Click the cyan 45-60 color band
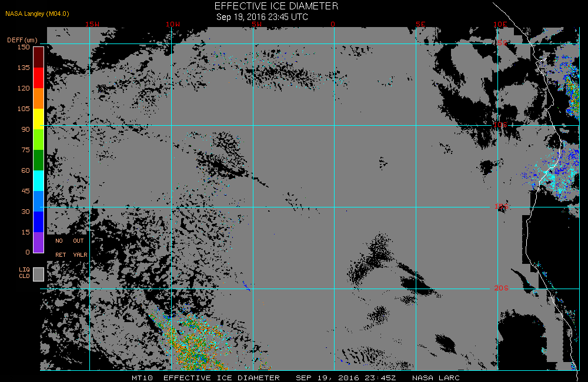The height and width of the screenshot is (382, 588). [39, 180]
